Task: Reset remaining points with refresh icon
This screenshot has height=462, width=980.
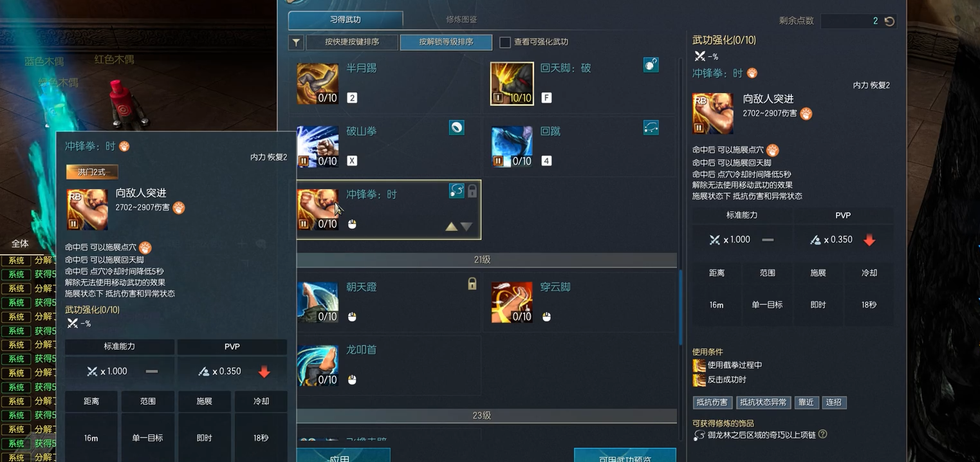Action: (x=889, y=21)
